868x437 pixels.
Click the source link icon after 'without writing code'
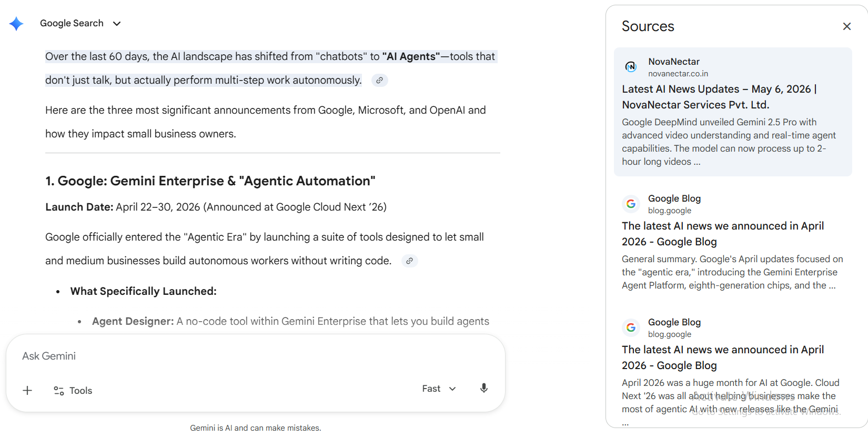pyautogui.click(x=409, y=261)
